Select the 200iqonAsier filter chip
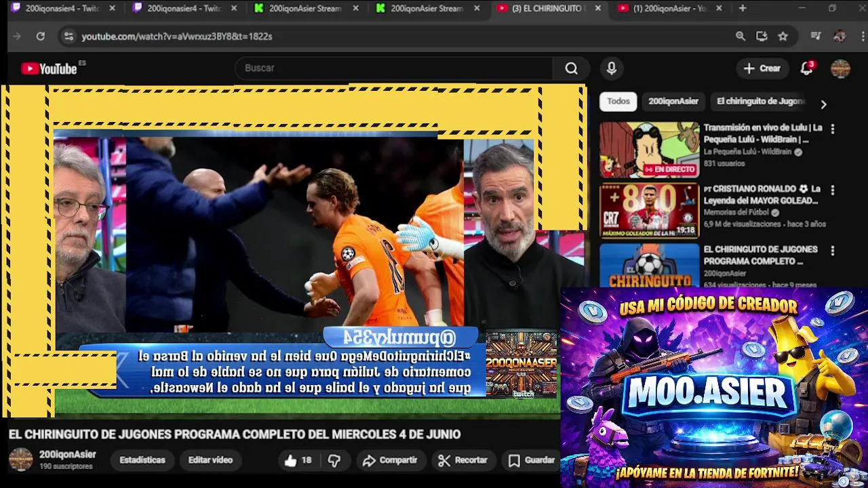Screen dimensions: 868x488 [673, 102]
